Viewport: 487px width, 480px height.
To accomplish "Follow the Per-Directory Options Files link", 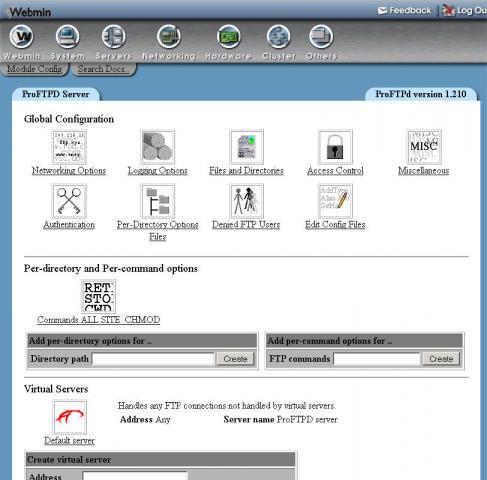I will click(x=158, y=231).
